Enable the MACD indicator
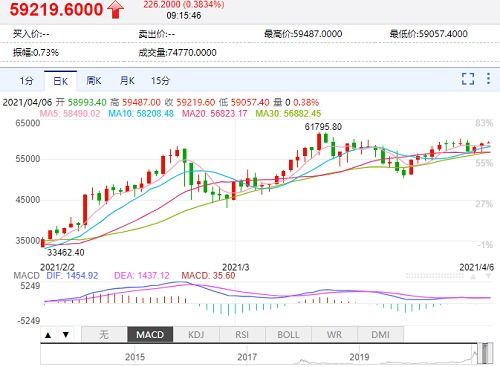The image size is (500, 367). (x=150, y=335)
